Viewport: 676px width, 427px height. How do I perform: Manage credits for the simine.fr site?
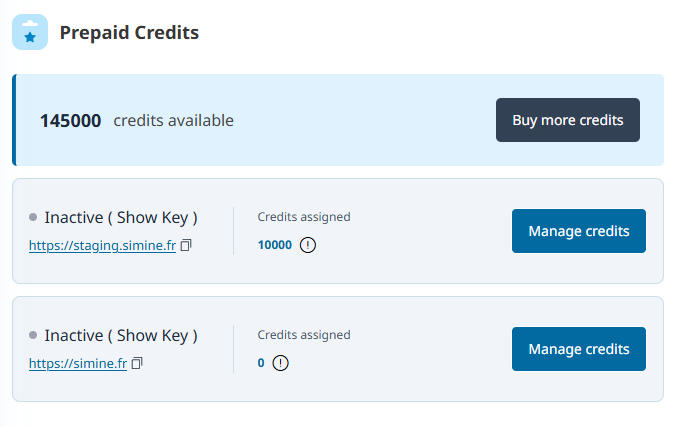pyautogui.click(x=578, y=349)
